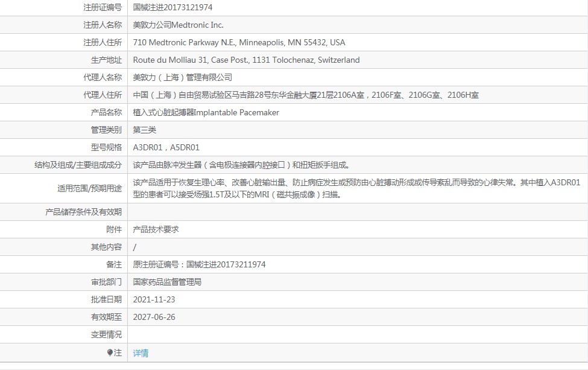588x370 pixels.
Task: Select registration number 国械注进20173121974
Action: [173, 7]
